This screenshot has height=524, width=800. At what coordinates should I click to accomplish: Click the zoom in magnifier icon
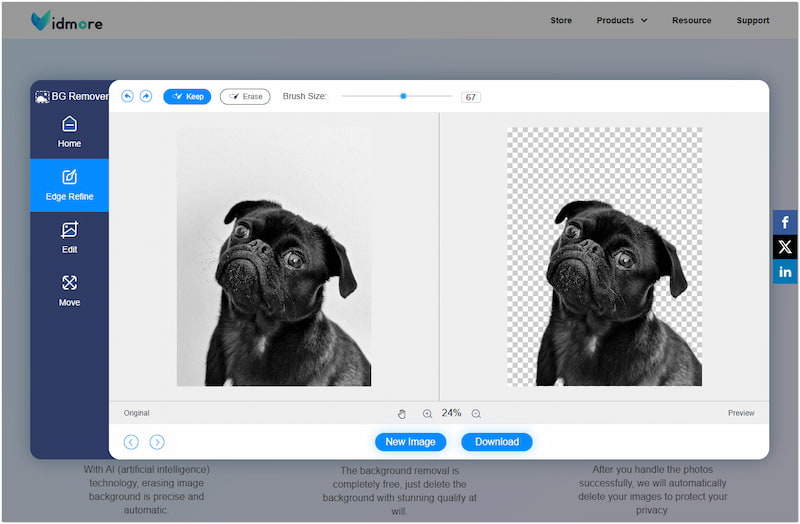[427, 413]
